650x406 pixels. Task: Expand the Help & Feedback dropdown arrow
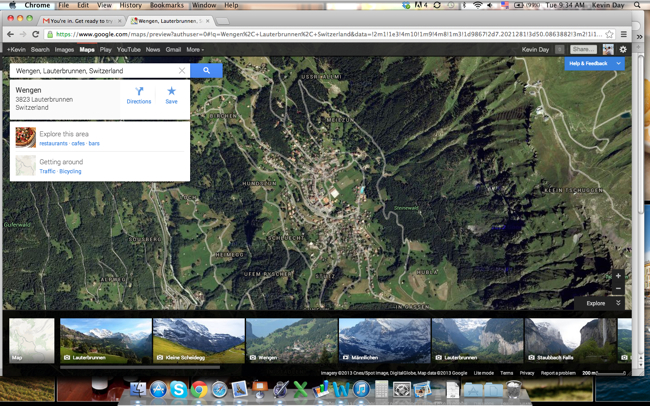618,63
